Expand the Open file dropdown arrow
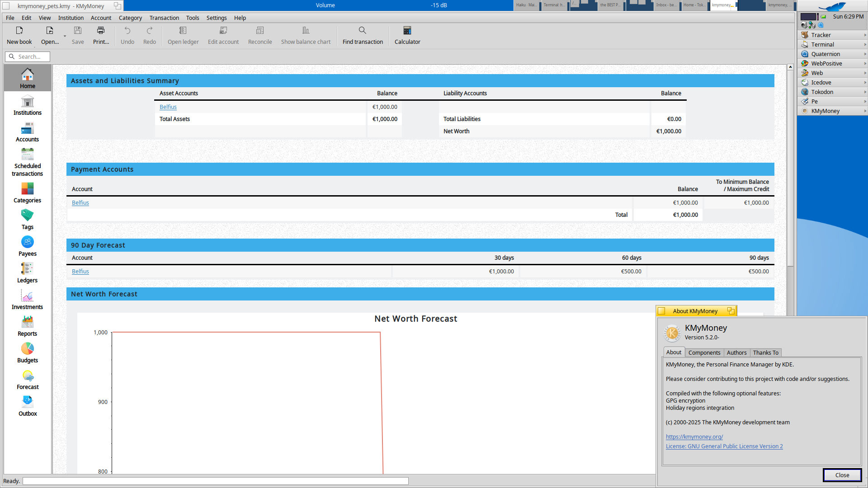The image size is (868, 488). pyautogui.click(x=65, y=36)
